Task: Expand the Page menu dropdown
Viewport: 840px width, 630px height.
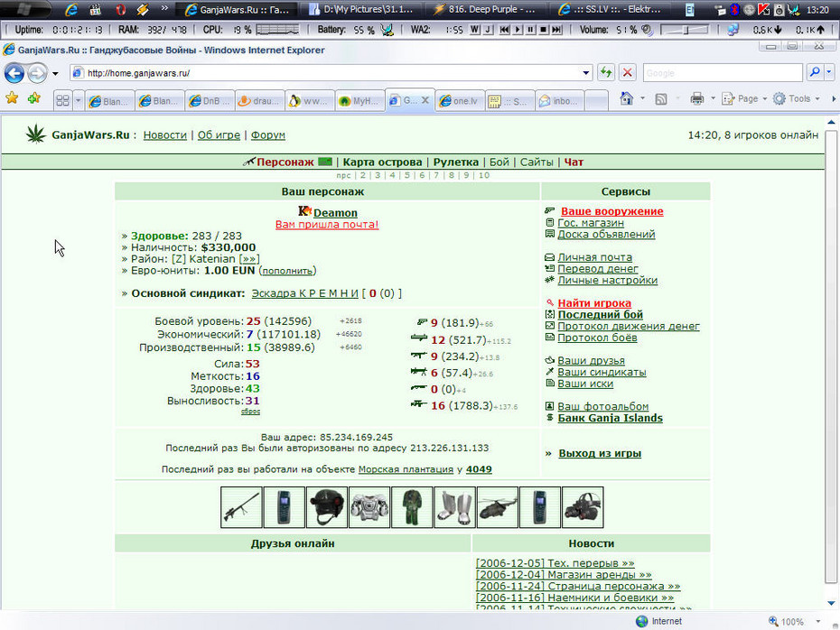Action: (744, 99)
